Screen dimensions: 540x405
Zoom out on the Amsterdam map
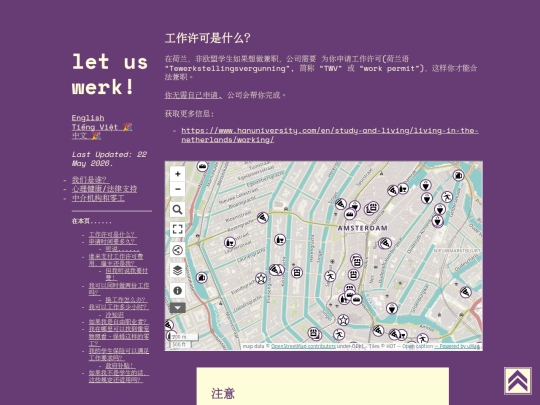click(x=177, y=189)
